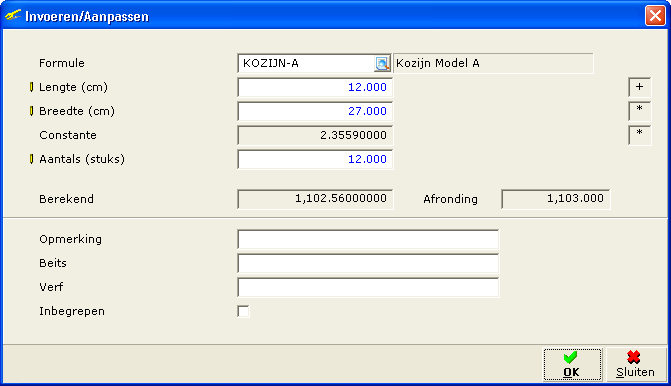The height and width of the screenshot is (386, 671).
Task: Click the plus operator button next to Lengte
Action: [x=639, y=87]
